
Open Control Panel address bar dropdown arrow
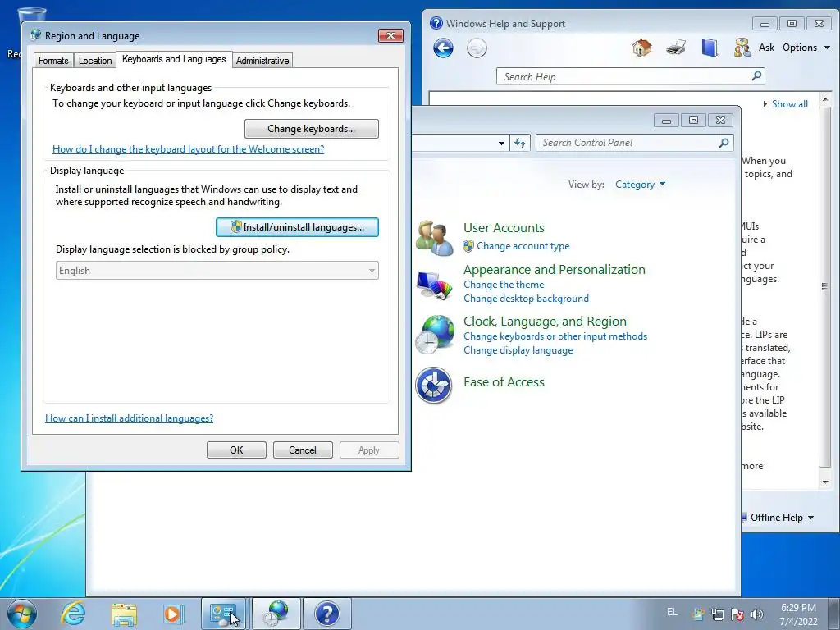(x=501, y=143)
